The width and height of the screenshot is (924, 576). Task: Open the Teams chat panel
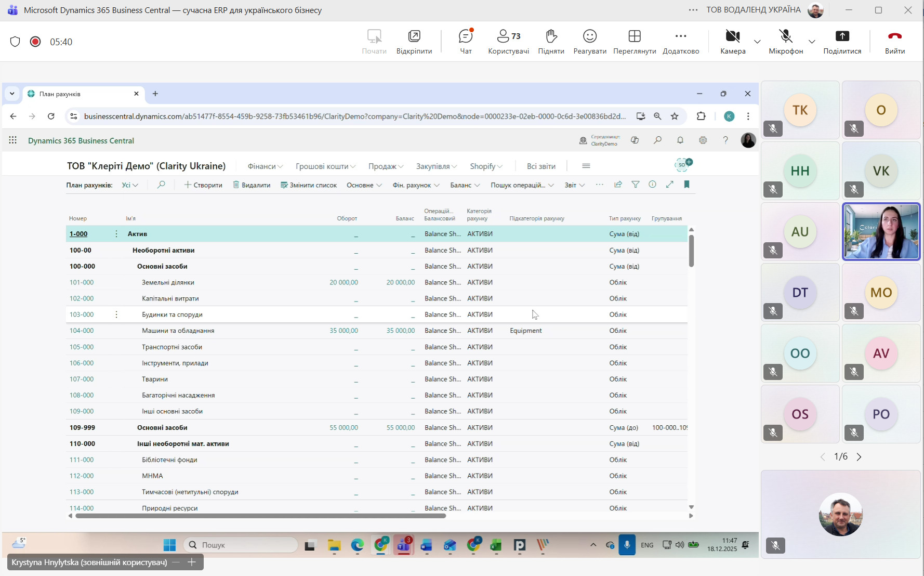[x=466, y=41]
